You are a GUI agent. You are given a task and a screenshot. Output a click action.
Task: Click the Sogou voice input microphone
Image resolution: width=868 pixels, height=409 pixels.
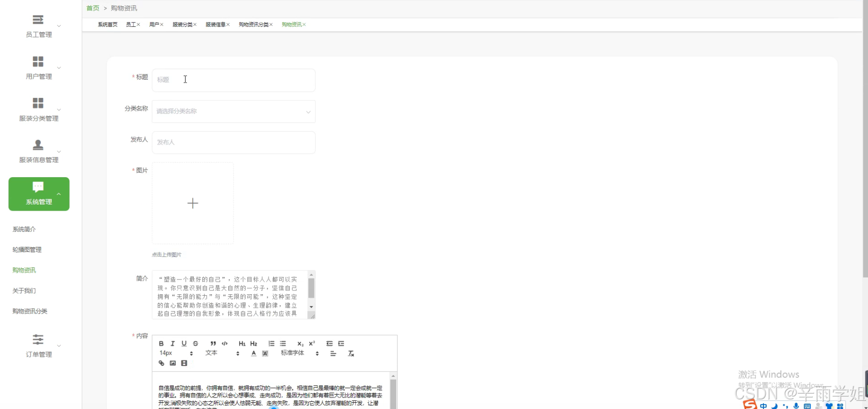coord(796,406)
